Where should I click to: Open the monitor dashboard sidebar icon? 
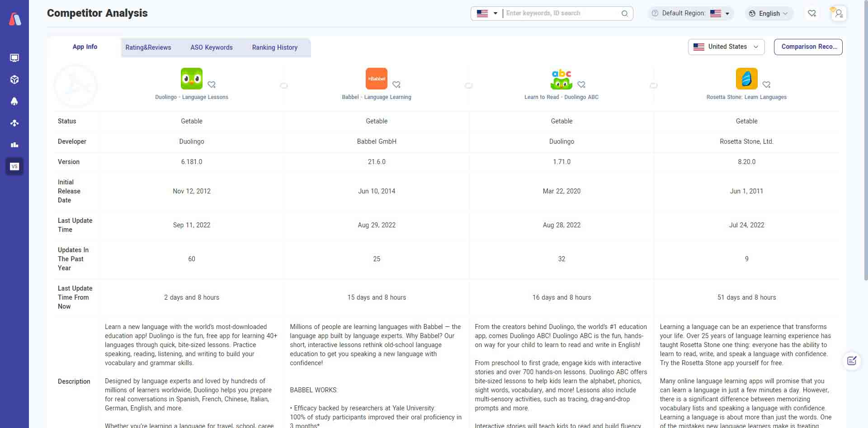14,58
